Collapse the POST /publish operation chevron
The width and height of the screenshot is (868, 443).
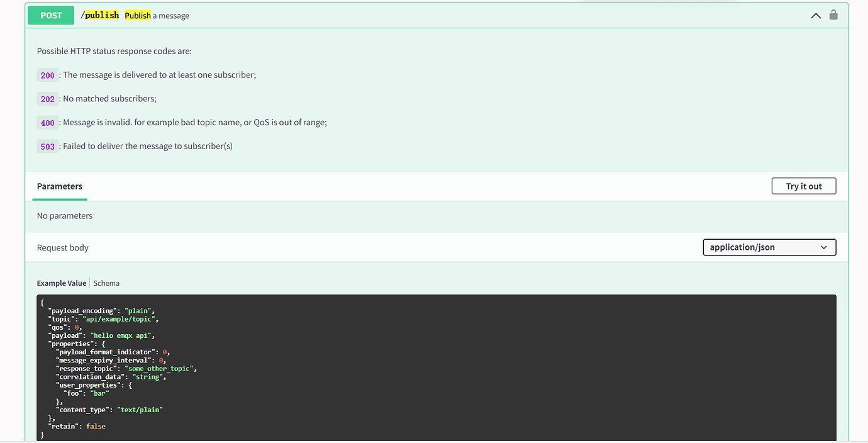click(x=816, y=16)
